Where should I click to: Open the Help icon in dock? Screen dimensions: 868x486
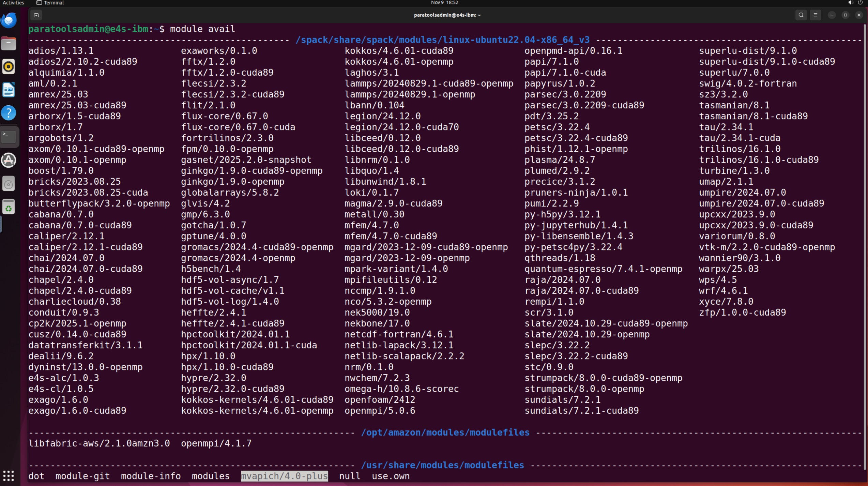pos(9,113)
